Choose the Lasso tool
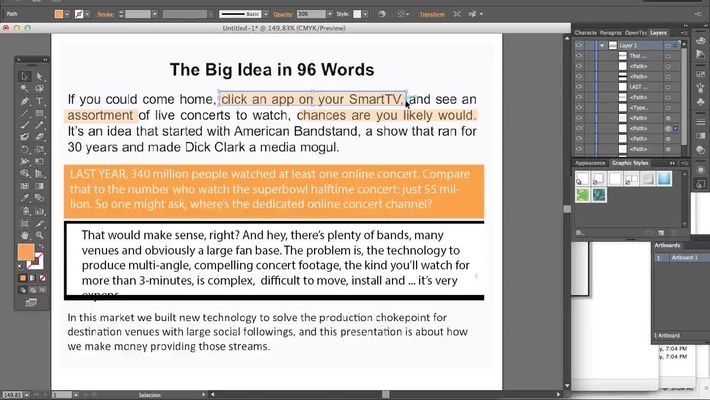Viewport: 710px width, 400px height. point(39,88)
